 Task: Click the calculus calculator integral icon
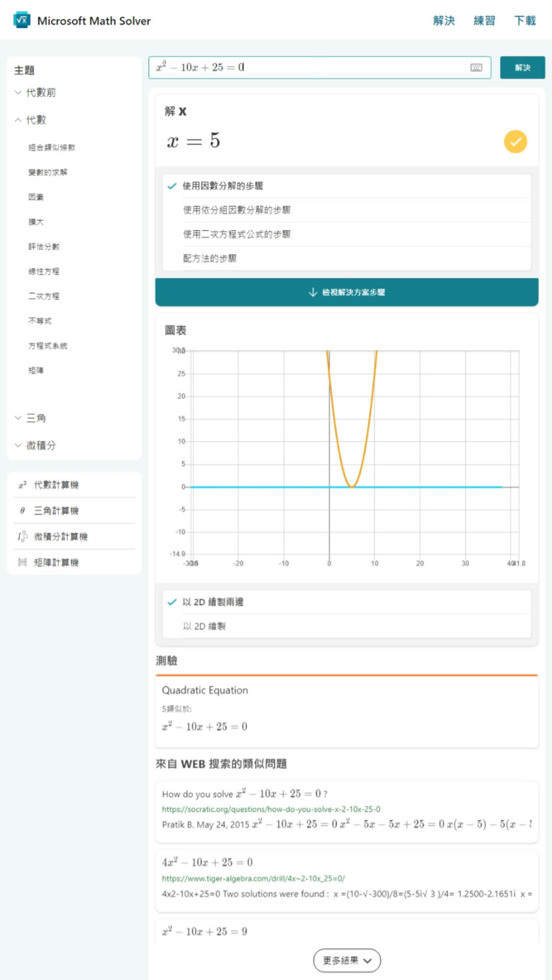click(23, 536)
